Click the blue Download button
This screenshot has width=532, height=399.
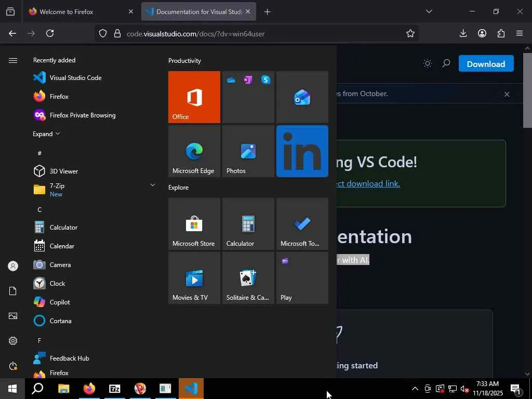pyautogui.click(x=486, y=63)
